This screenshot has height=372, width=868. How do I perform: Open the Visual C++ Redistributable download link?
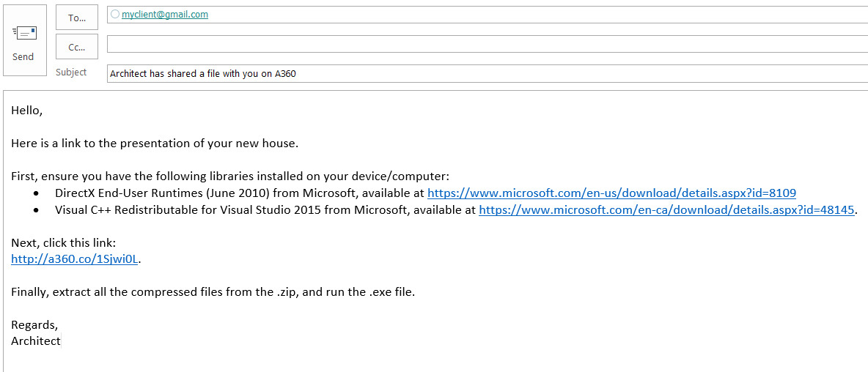[x=666, y=210]
